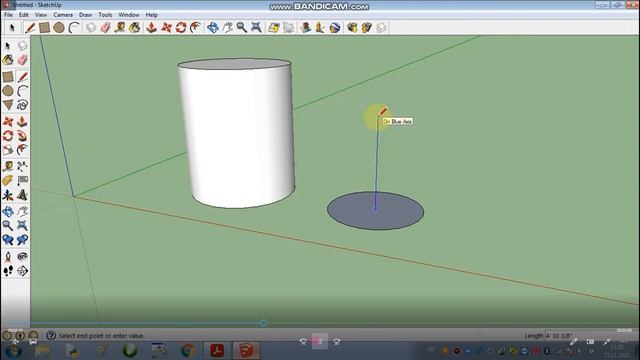640x360 pixels.
Task: Pick the Line pencil tool in top toolbar
Action: 30,27
